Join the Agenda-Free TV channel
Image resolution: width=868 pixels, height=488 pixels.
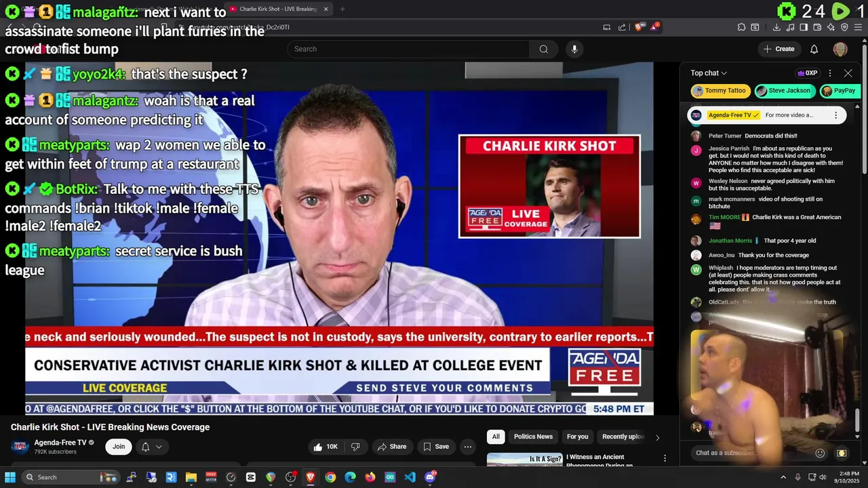119,447
